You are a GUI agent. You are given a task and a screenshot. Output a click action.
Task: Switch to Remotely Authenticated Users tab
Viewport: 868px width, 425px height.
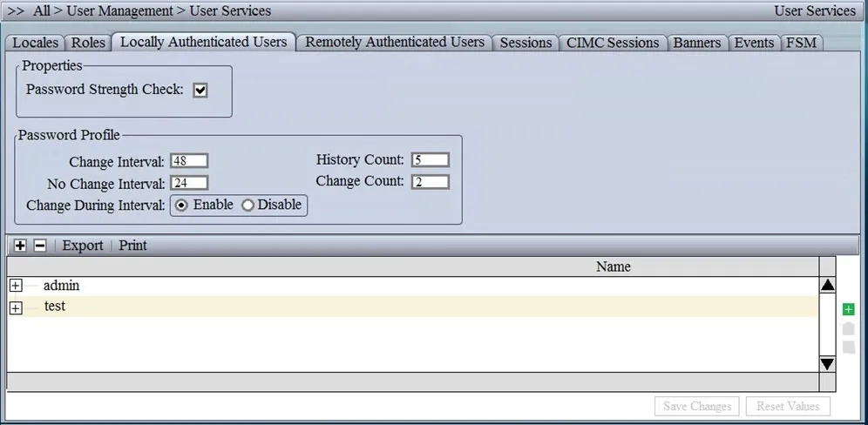pyautogui.click(x=395, y=42)
